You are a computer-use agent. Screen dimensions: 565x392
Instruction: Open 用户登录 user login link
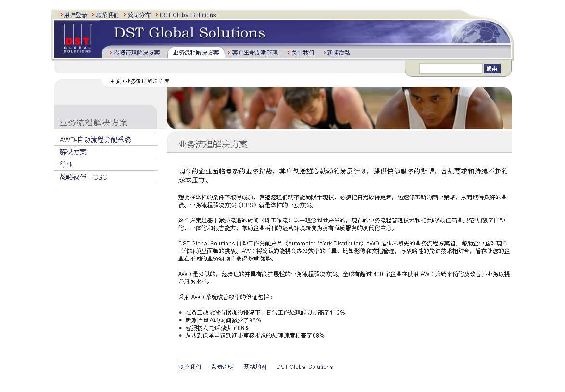point(75,15)
